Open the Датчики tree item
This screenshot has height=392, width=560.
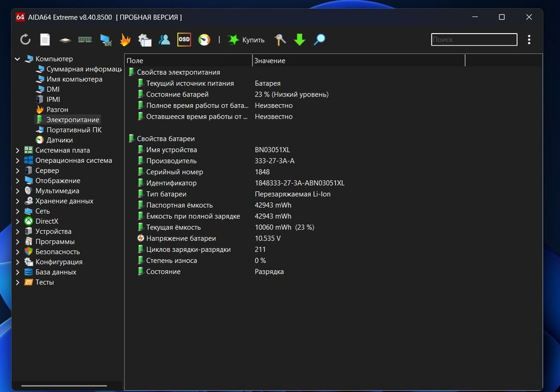coord(54,140)
